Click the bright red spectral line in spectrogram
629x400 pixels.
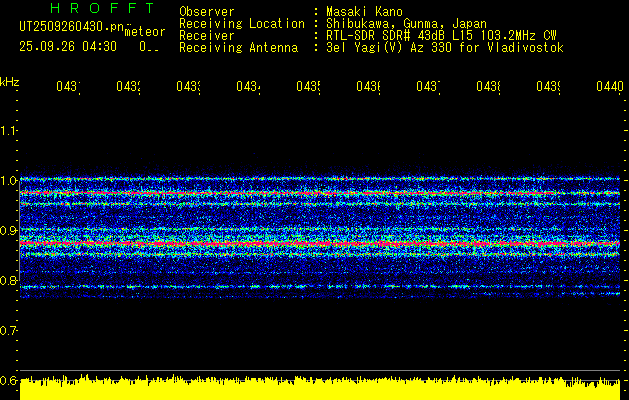pos(320,243)
